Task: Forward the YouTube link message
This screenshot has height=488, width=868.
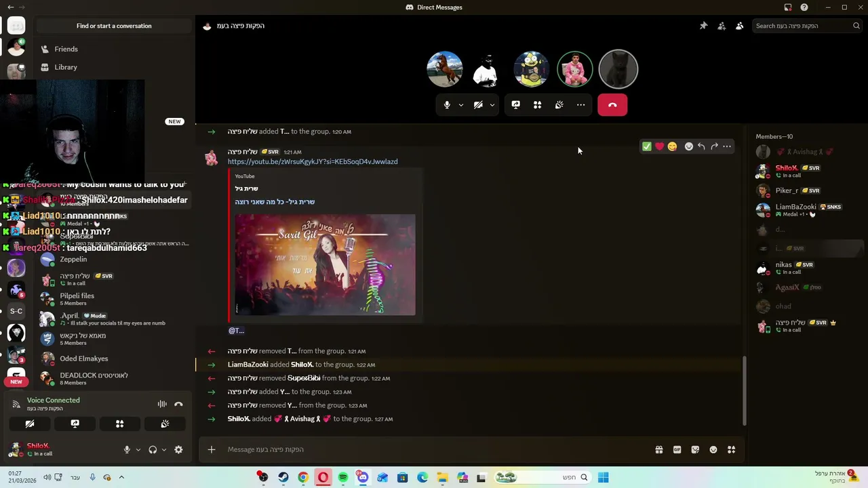Action: pyautogui.click(x=714, y=146)
